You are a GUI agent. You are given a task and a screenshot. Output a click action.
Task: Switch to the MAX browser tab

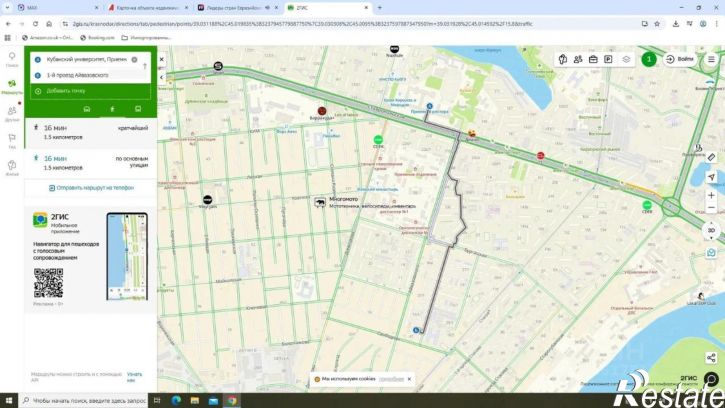click(57, 8)
